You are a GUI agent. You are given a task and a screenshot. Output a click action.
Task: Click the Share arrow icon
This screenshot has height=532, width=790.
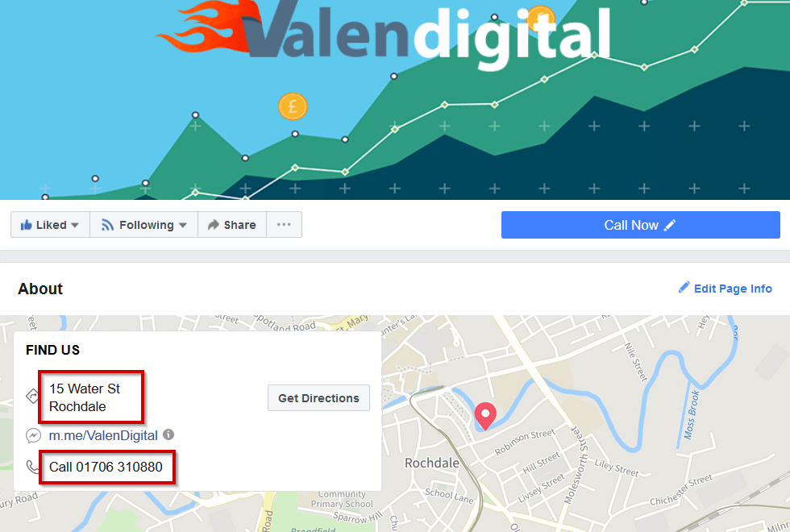point(214,225)
